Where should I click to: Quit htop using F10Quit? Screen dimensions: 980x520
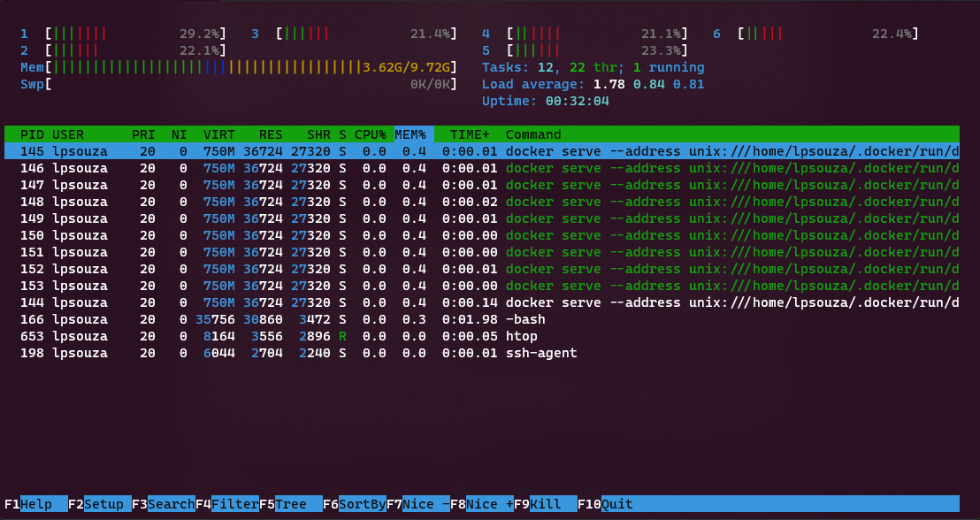(x=606, y=504)
